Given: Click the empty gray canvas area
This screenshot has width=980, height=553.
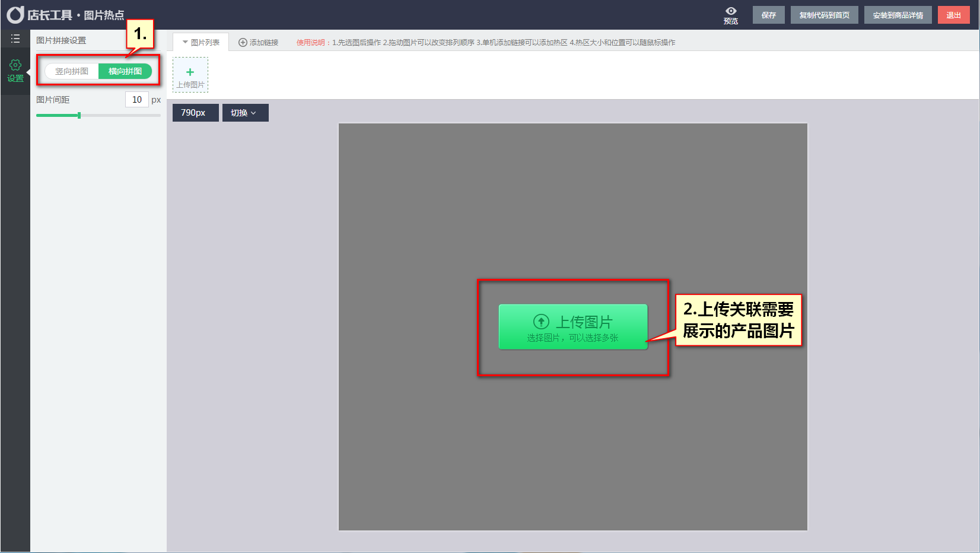Looking at the screenshot, I should [415, 208].
